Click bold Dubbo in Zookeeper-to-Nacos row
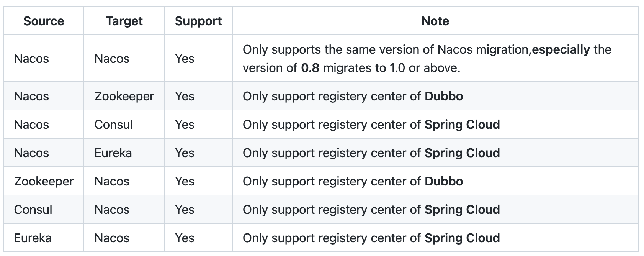The width and height of the screenshot is (644, 256). [x=444, y=181]
